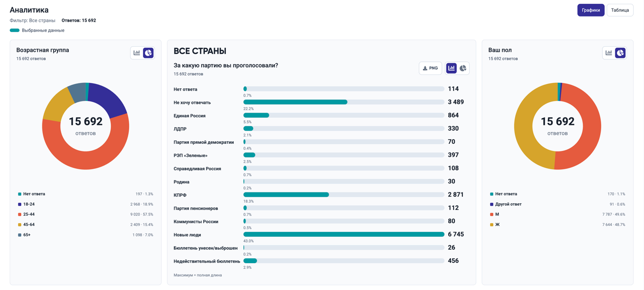Click the Новые люди progress bar
644x290 pixels.
344,234
